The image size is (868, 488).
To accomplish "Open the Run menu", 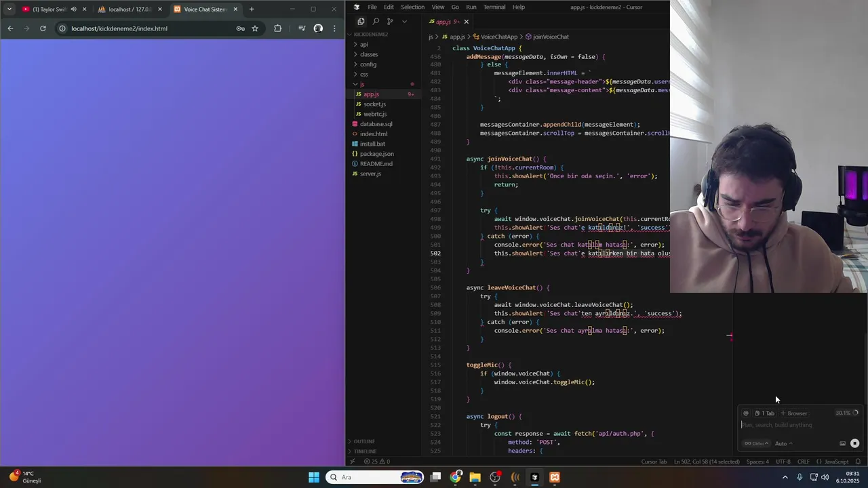I will tap(471, 7).
